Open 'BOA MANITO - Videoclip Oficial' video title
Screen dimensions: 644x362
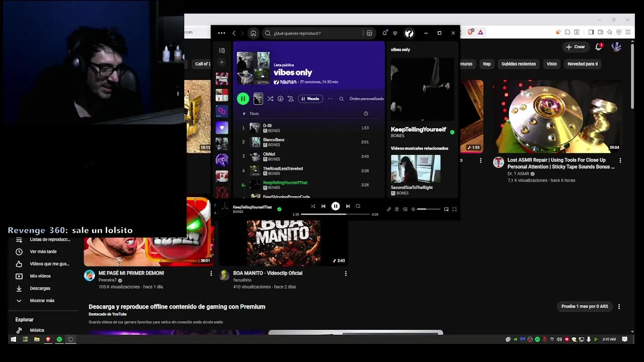268,273
